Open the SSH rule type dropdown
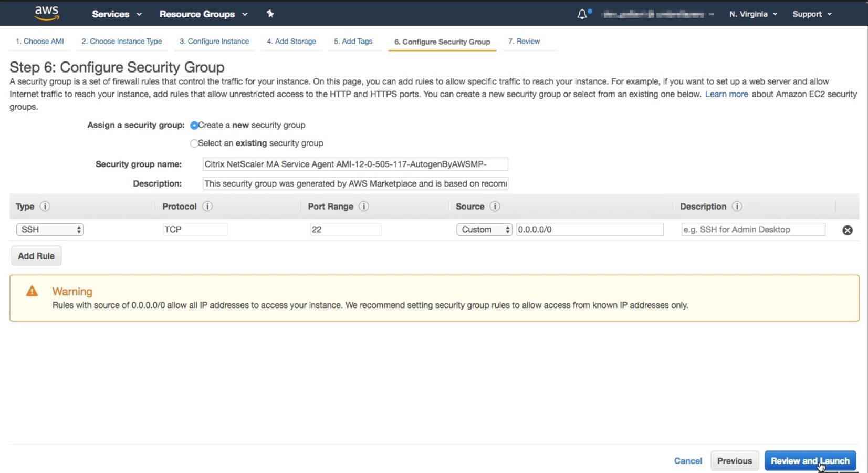Screen dimensions: 868x473 [50, 230]
